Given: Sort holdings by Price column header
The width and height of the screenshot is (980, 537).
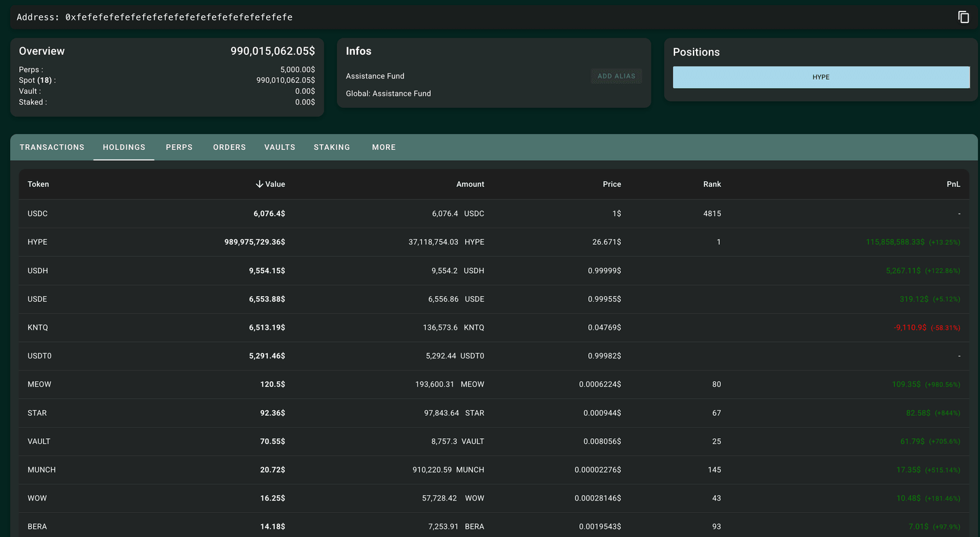Looking at the screenshot, I should (x=611, y=184).
